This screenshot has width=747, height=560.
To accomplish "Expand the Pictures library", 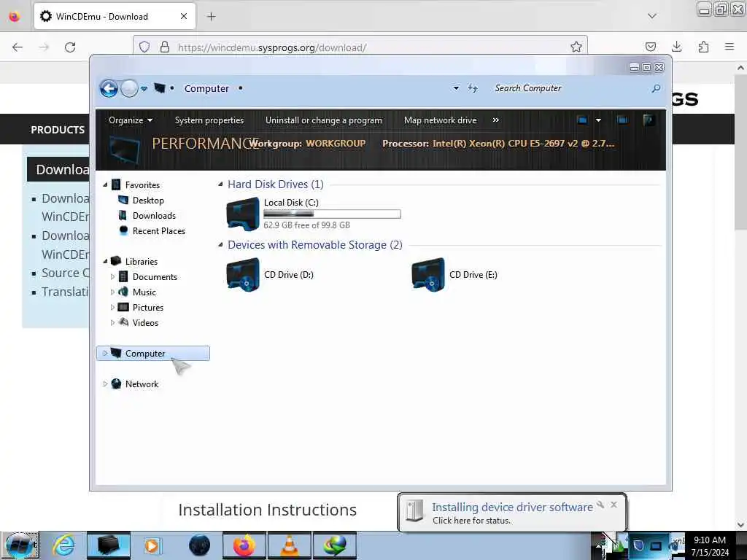I will (x=112, y=307).
